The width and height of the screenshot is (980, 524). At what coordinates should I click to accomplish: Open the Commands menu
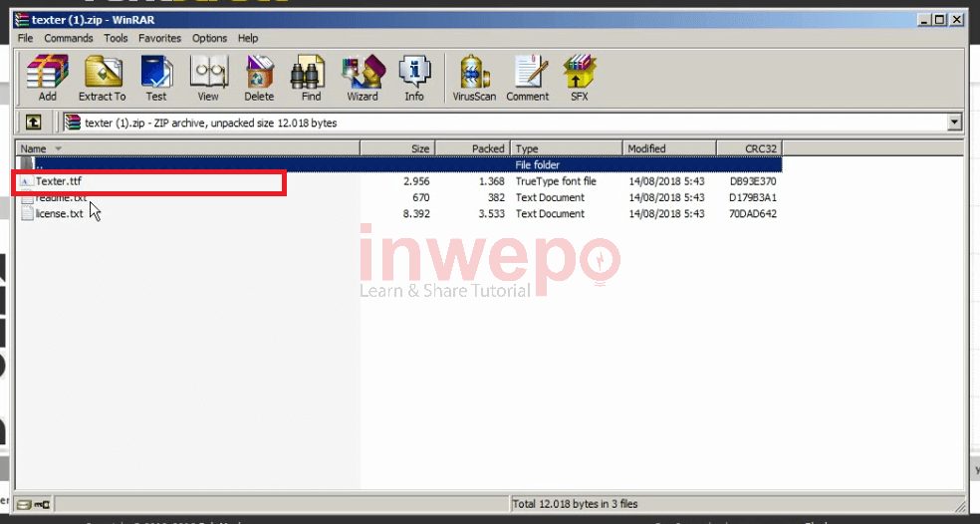pyautogui.click(x=68, y=38)
